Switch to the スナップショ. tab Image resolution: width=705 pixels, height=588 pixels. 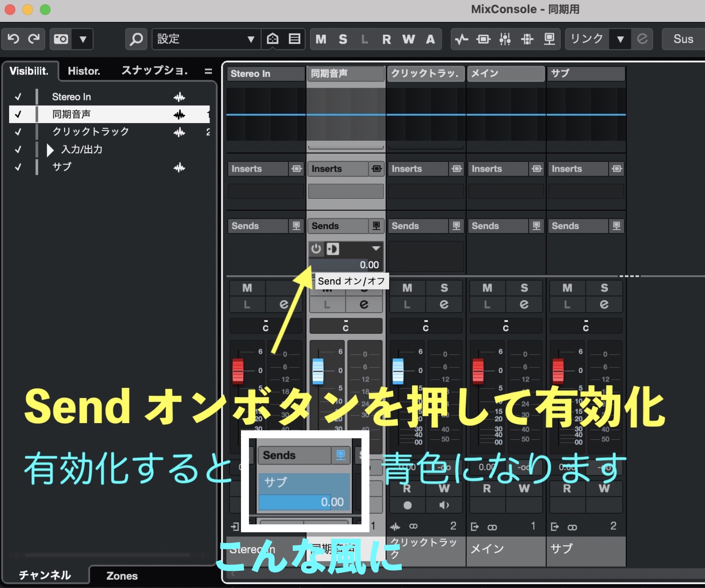155,71
